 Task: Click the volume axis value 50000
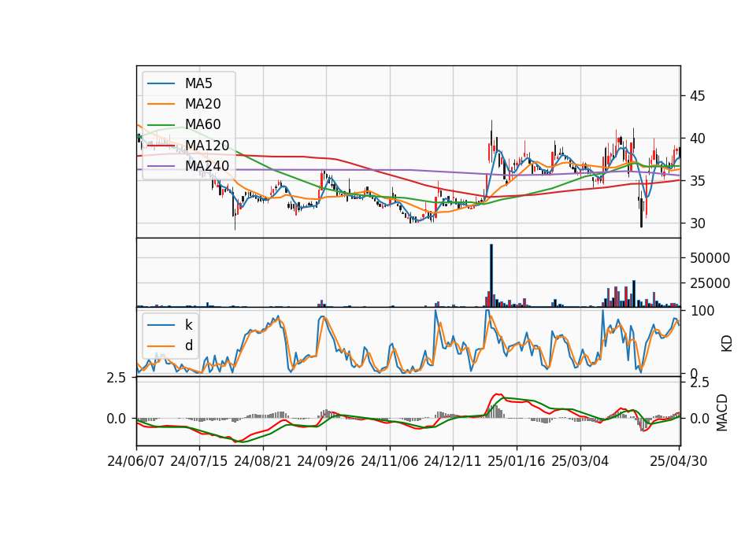(710, 258)
